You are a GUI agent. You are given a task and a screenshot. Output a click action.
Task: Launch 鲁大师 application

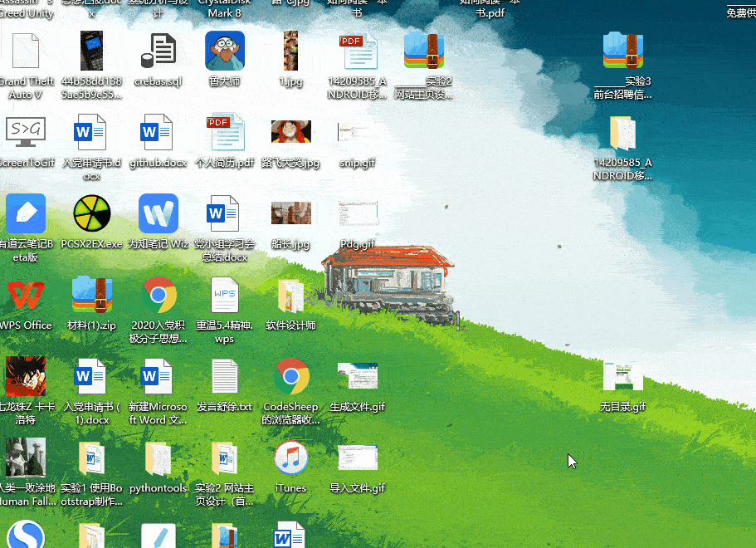click(x=225, y=51)
